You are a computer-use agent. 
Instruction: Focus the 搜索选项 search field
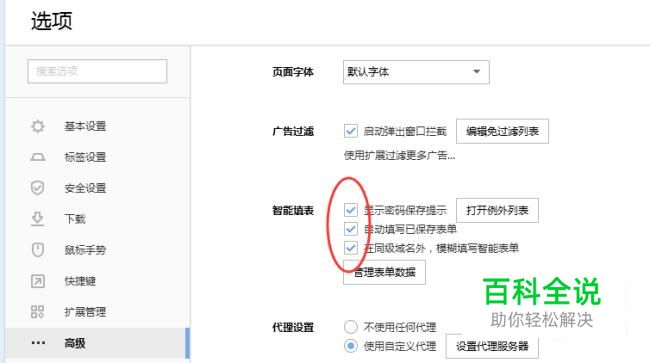(x=97, y=71)
